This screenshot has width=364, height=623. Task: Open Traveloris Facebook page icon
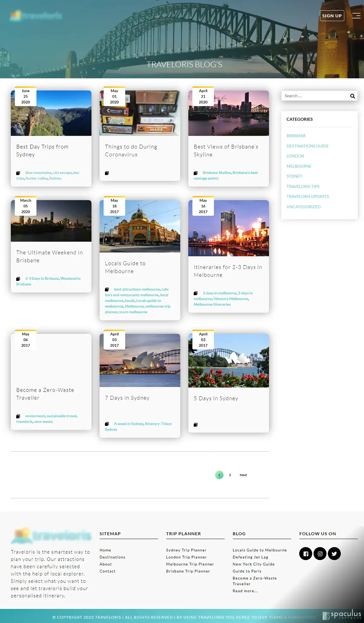click(306, 553)
